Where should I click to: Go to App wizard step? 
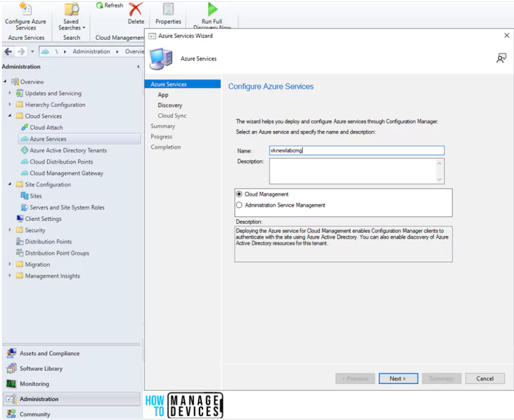coord(163,95)
